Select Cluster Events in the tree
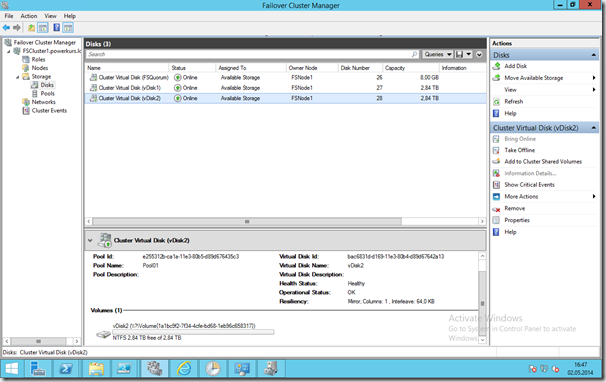Viewport: 606px width, 382px height. (x=49, y=111)
